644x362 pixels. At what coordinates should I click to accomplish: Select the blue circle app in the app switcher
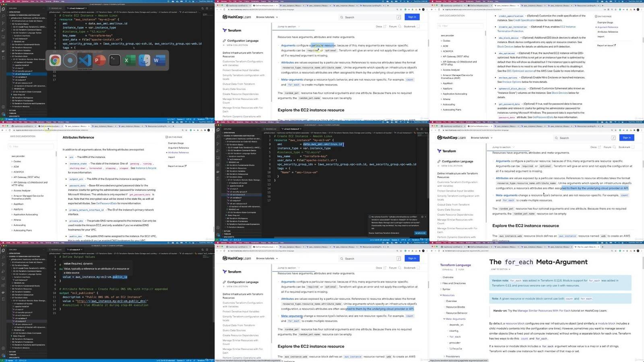click(x=70, y=60)
